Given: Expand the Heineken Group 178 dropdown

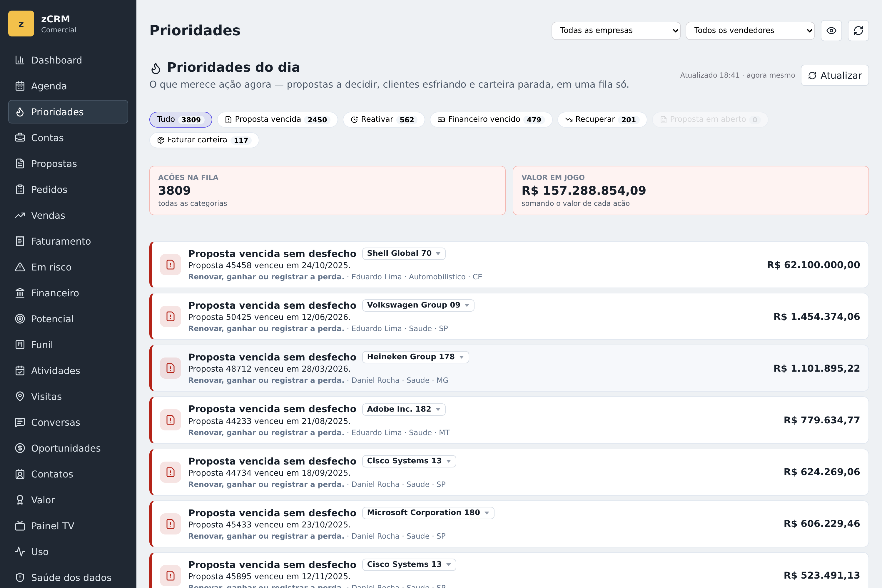Looking at the screenshot, I should (x=415, y=357).
